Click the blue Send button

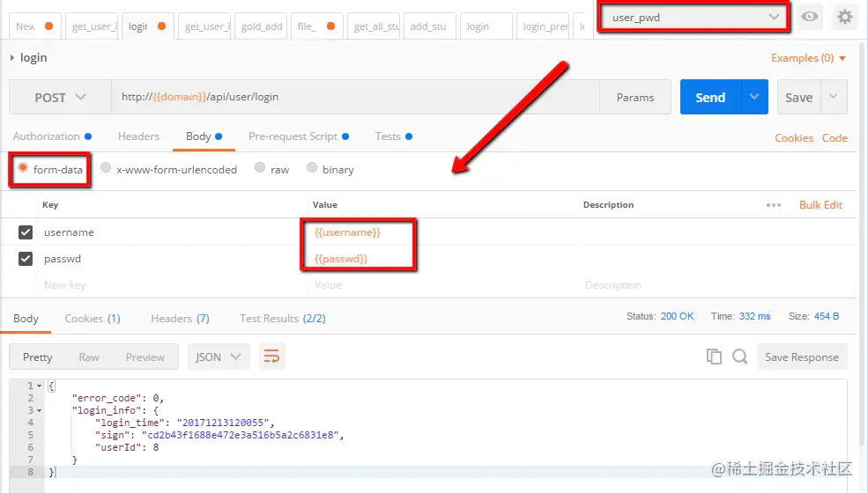(x=710, y=97)
